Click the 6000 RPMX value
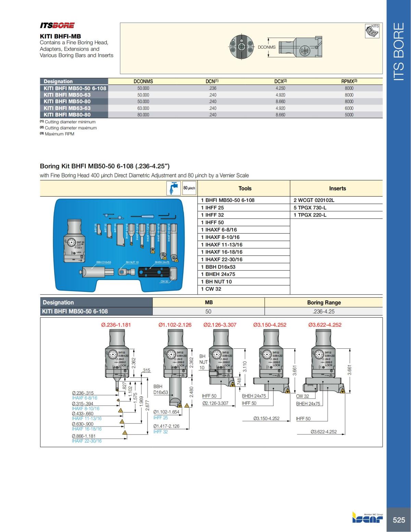The width and height of the screenshot is (411, 532). [349, 108]
